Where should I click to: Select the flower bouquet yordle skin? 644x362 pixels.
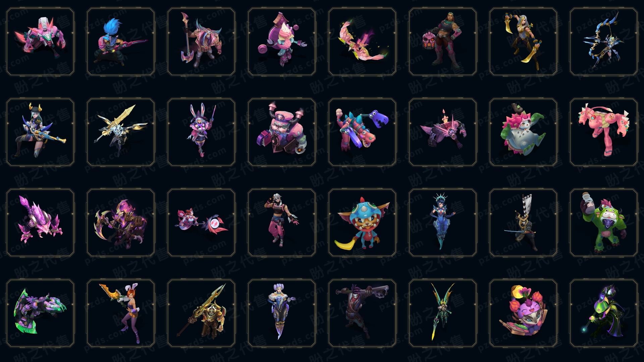523,313
